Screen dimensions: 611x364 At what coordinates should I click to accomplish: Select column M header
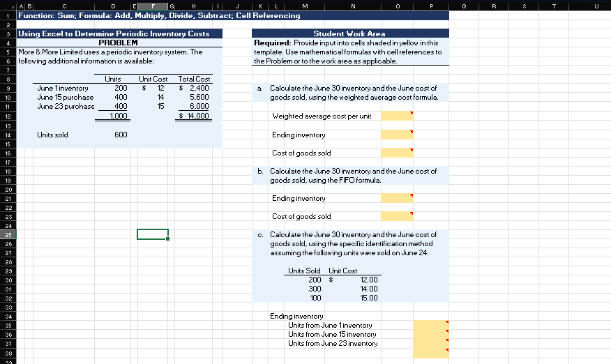pyautogui.click(x=305, y=6)
